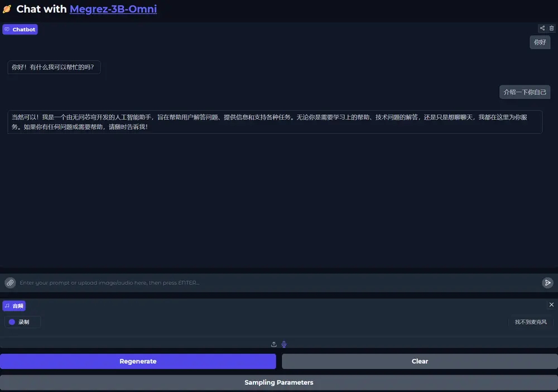The width and height of the screenshot is (558, 392).
Task: Click the 音频 label tag
Action: pos(14,306)
